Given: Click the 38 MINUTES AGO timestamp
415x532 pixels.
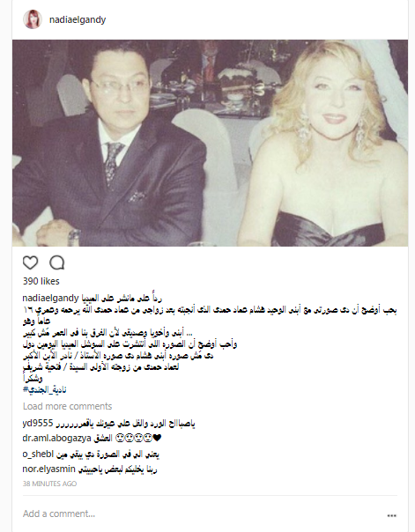Looking at the screenshot, I should coord(49,484).
